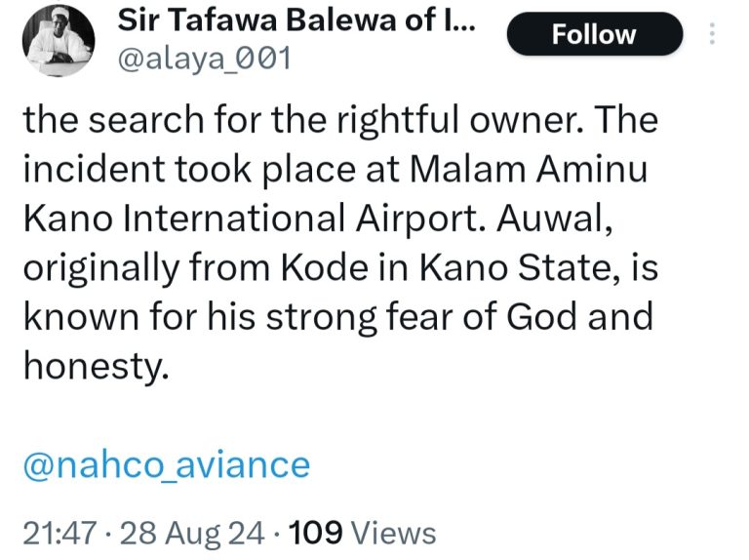Viewport: 749px width, 560px height.
Task: Open the three-dot more options menu
Action: (712, 35)
